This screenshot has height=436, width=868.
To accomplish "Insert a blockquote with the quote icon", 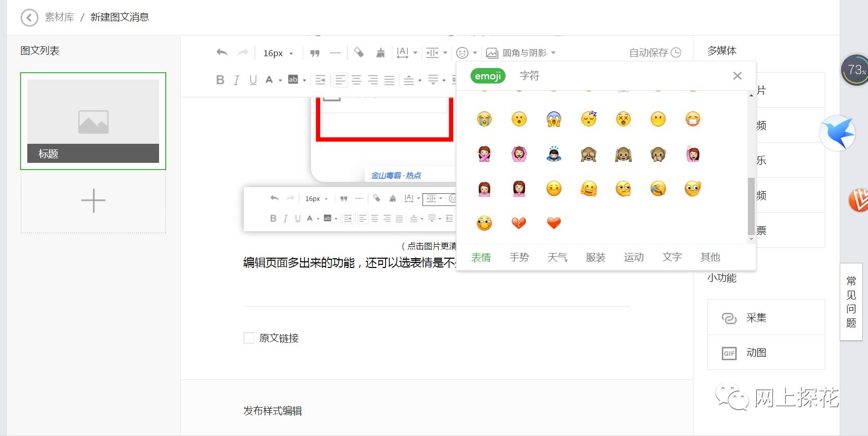I will tap(315, 53).
